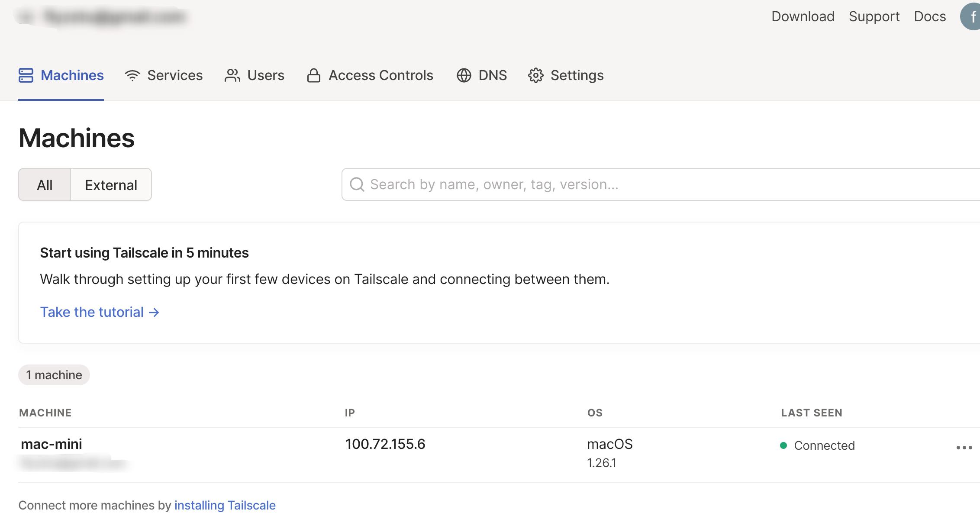Click the Access Controls lock icon

point(313,75)
